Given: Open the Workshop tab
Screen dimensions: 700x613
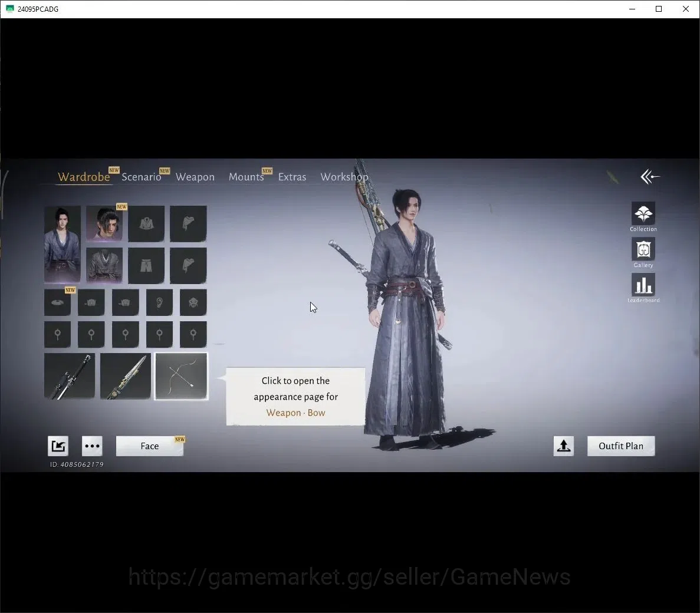Looking at the screenshot, I should (344, 177).
